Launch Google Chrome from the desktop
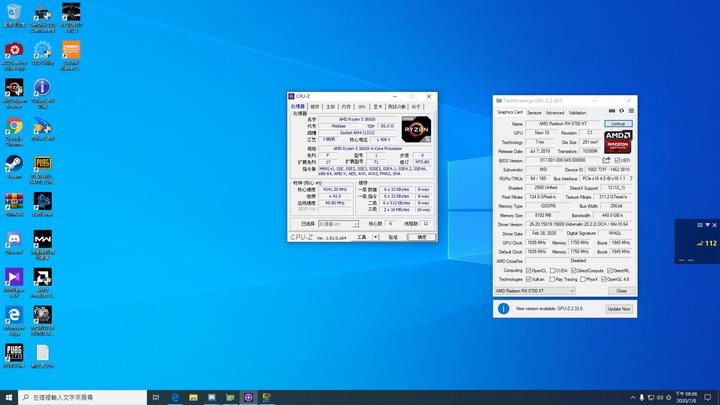The image size is (720, 405). pos(14,131)
